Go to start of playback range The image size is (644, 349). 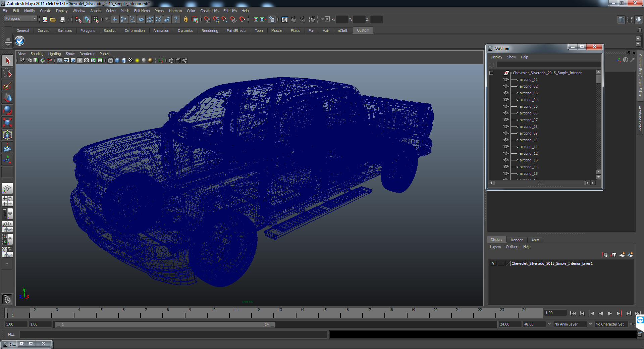[573, 313]
